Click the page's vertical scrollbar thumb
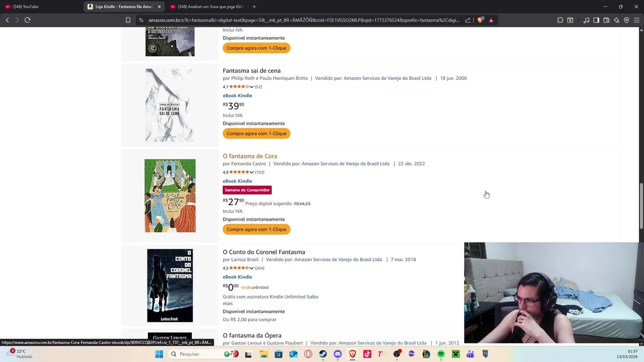 tap(641, 206)
